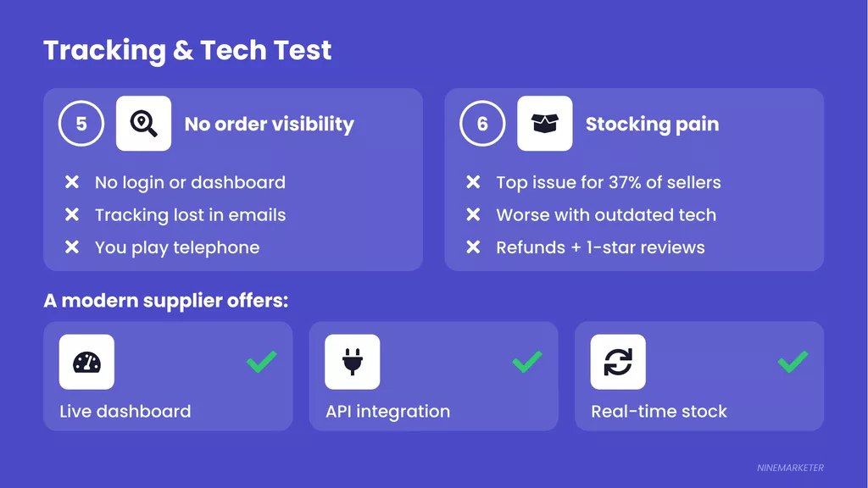
Task: Click the No order visibility heading
Action: click(269, 124)
